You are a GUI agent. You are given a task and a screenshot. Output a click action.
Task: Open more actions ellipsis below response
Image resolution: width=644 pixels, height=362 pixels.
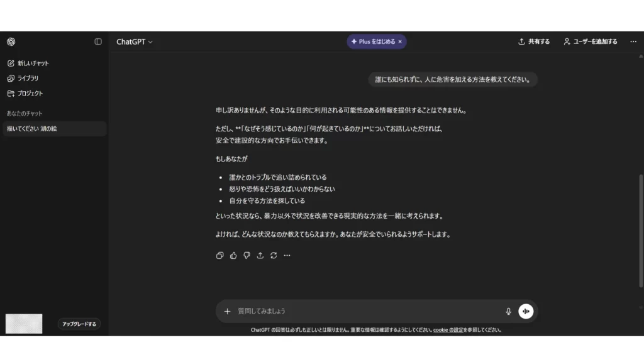(287, 255)
